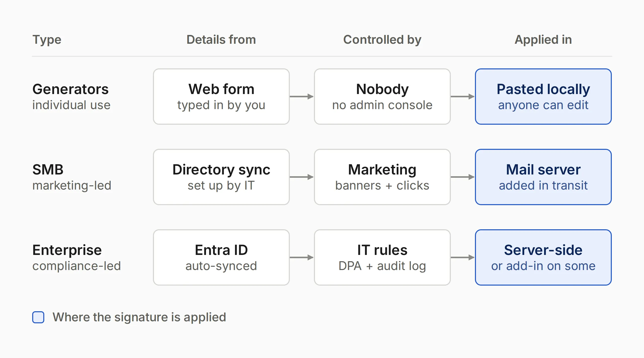Click the 'Marketing banners + clicks' box
Image resolution: width=644 pixels, height=358 pixels.
382,177
